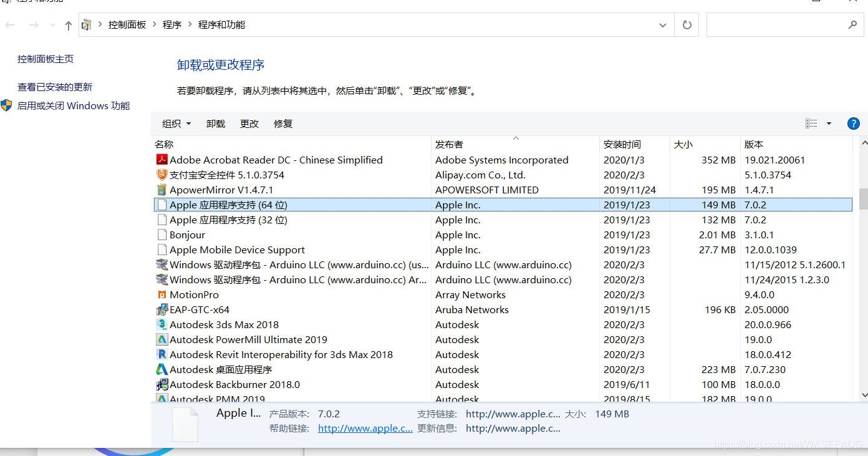This screenshot has width=868, height=456.
Task: Click the EAP-GTC-x64 program icon
Action: pyautogui.click(x=162, y=309)
